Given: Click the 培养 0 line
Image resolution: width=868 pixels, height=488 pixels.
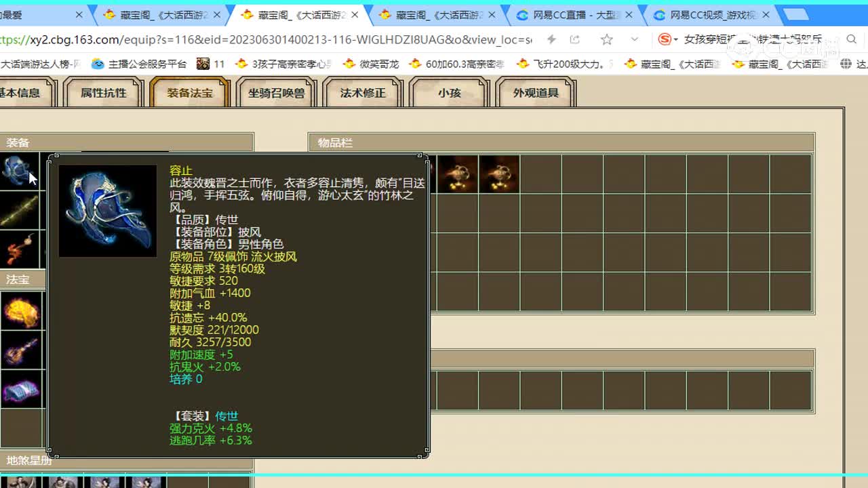Looking at the screenshot, I should pos(186,379).
